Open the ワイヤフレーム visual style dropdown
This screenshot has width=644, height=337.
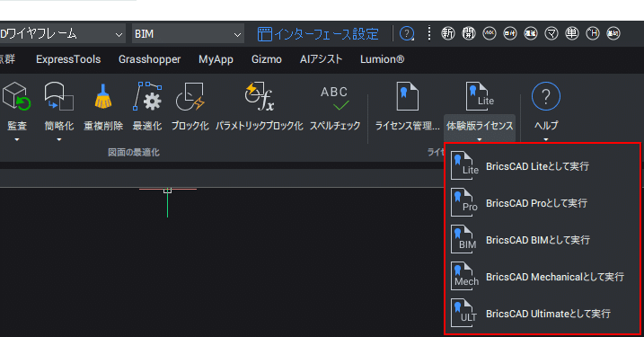[x=62, y=34]
